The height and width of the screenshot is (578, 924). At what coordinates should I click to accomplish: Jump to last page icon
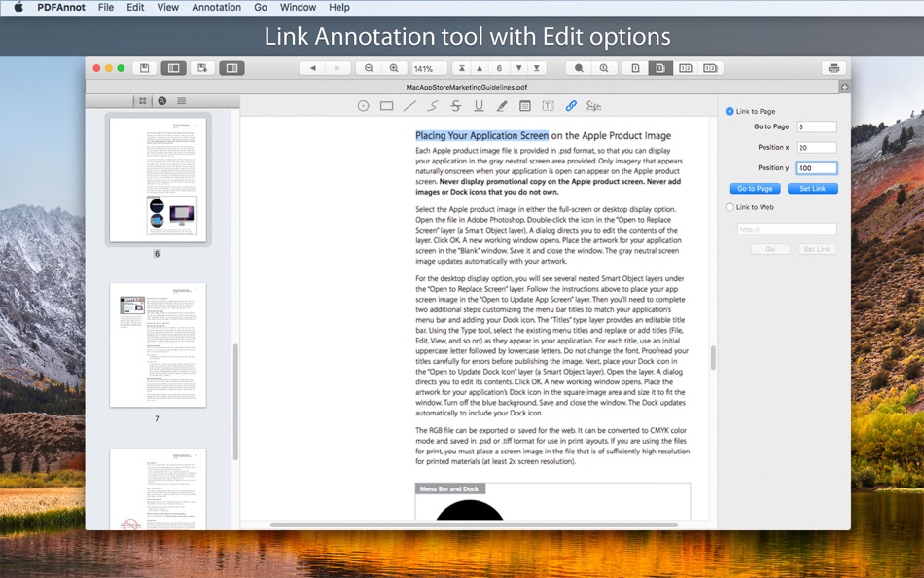(537, 68)
